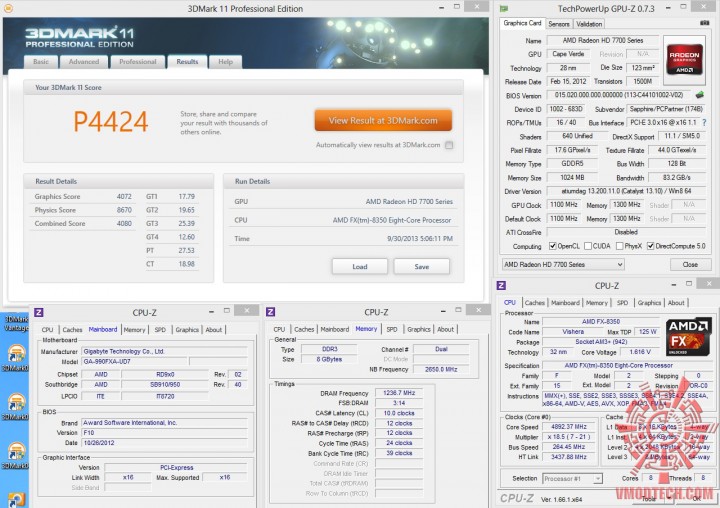
Task: Click the Core Speed value 4892.37 MHz
Action: (x=569, y=427)
